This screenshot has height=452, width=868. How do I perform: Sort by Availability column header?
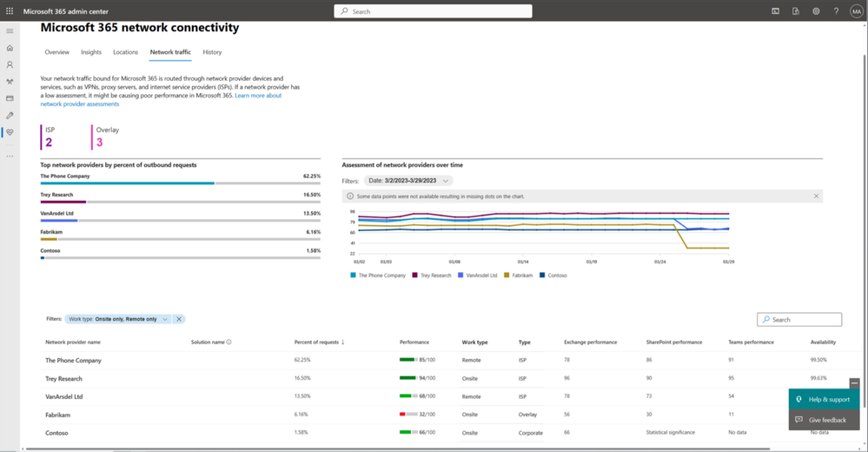coord(823,342)
